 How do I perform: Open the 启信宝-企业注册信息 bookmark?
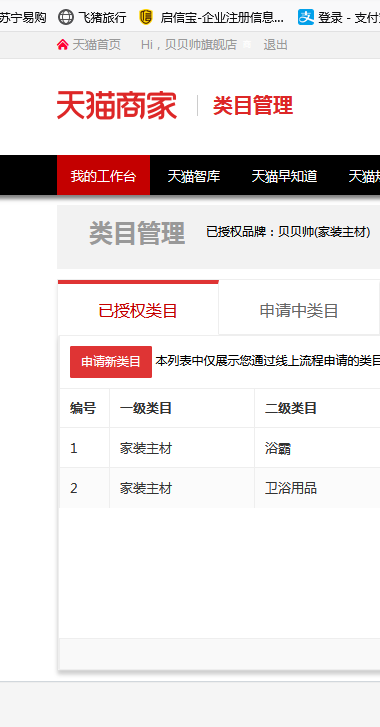[x=222, y=18]
